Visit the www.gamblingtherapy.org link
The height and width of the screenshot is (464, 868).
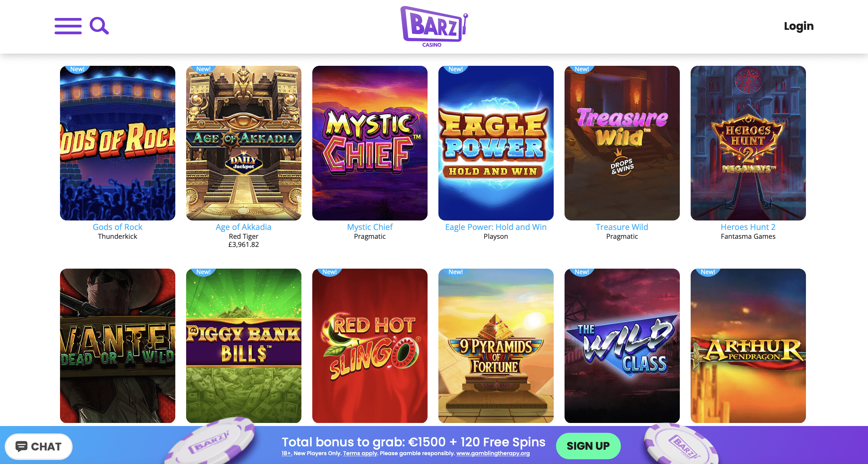(493, 453)
